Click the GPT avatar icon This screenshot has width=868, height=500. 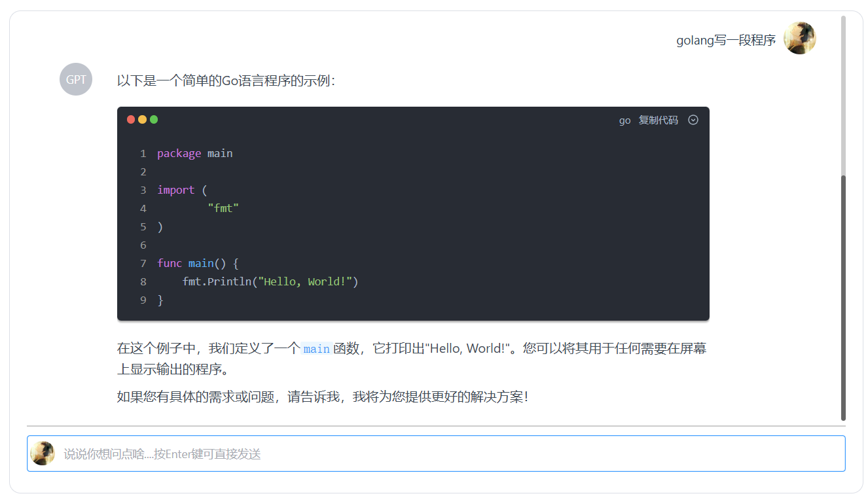[x=76, y=79]
